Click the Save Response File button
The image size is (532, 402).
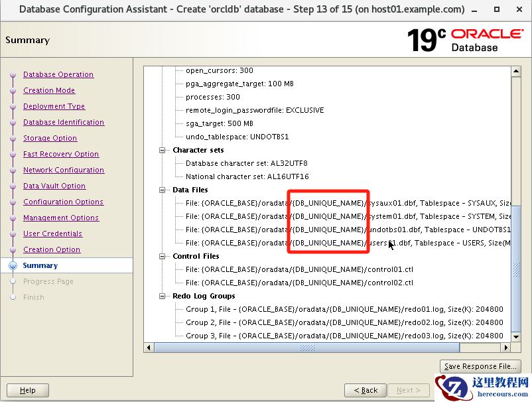[x=480, y=366]
